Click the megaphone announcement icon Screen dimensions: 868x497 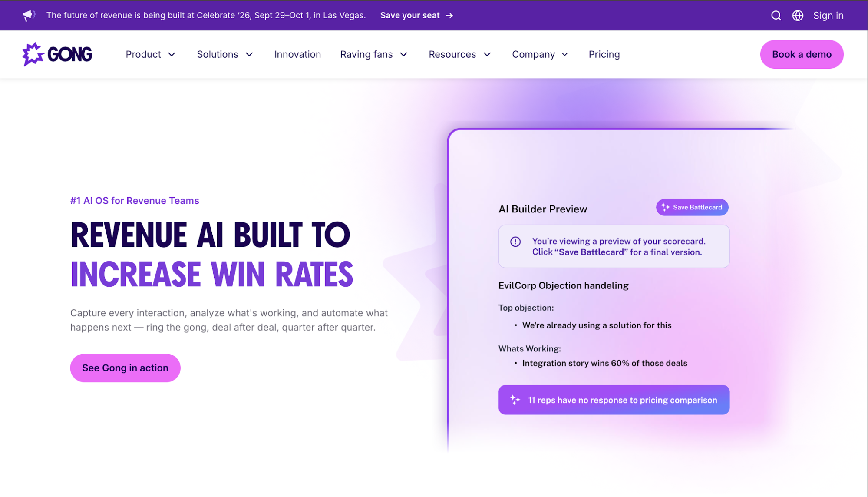(x=29, y=15)
